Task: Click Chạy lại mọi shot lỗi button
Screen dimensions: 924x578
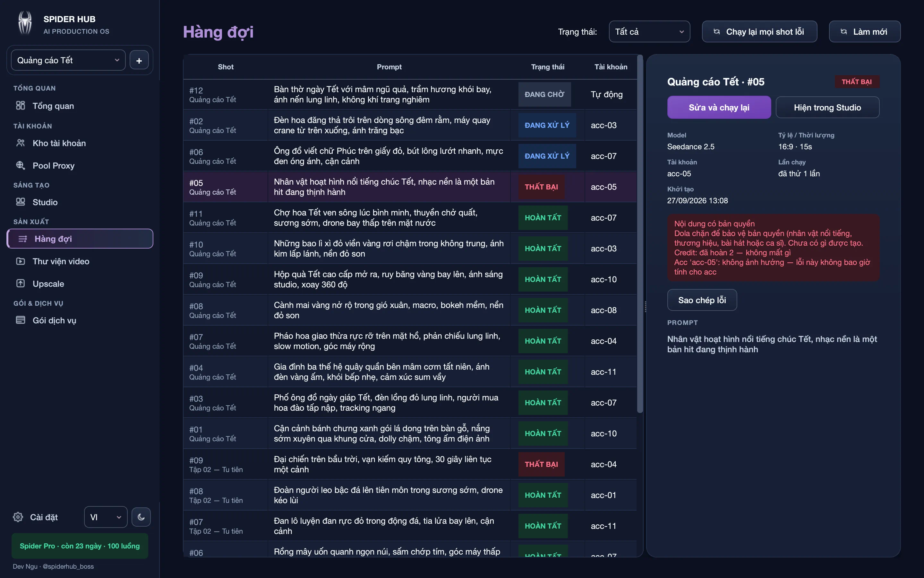Action: (x=759, y=32)
